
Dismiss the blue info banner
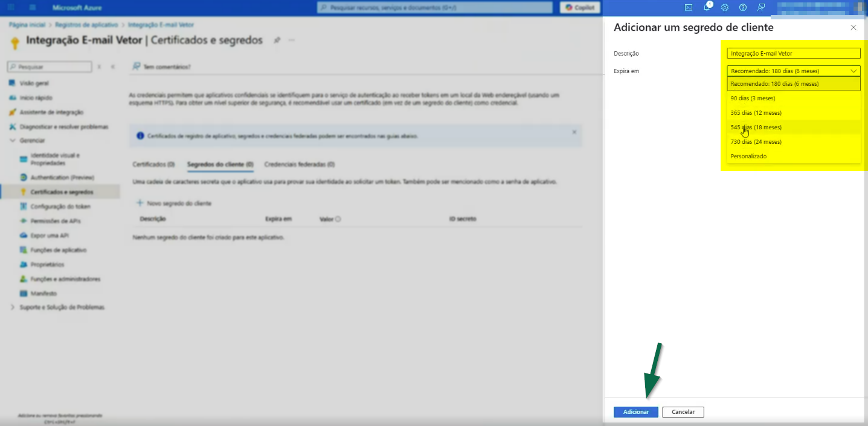click(x=574, y=132)
